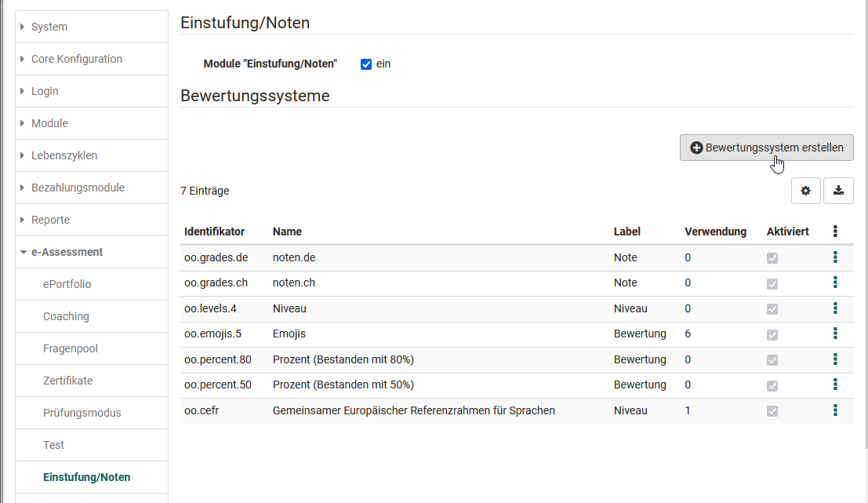Viewport: 868px width, 503px height.
Task: Open the Zertifikate menu item
Action: (67, 381)
